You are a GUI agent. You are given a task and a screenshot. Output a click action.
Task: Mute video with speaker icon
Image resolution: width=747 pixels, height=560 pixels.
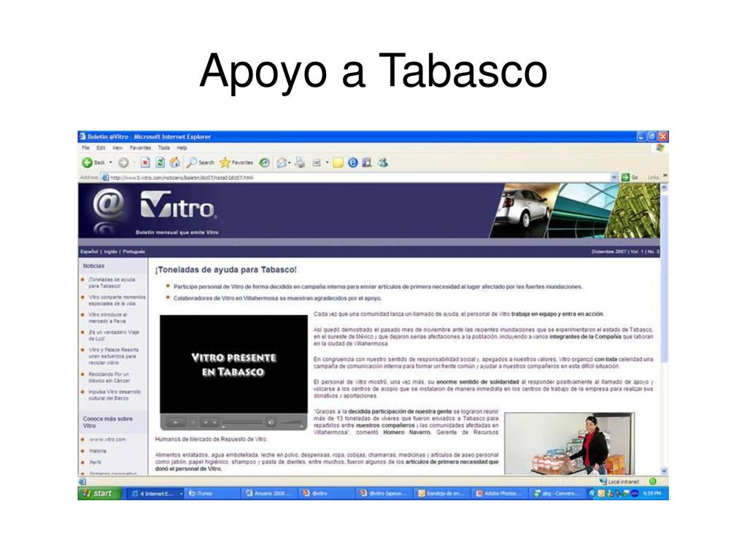271,422
